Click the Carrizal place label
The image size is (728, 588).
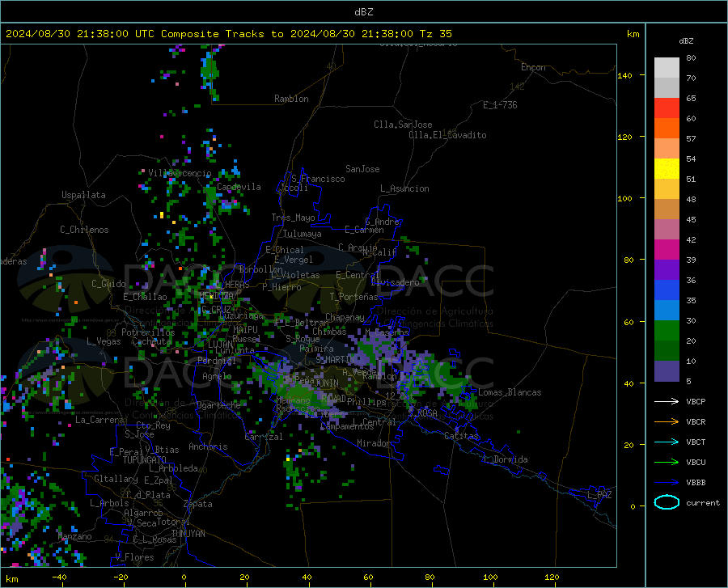[263, 437]
